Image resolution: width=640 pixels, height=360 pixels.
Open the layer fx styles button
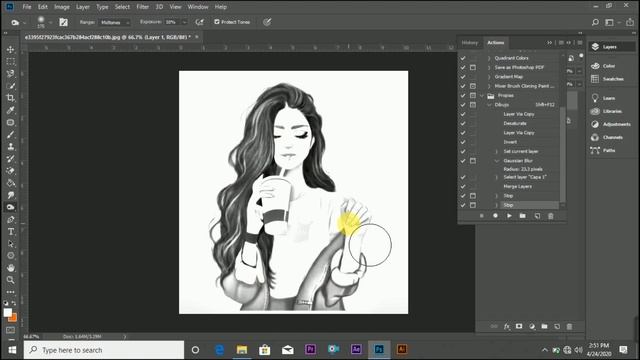click(507, 326)
